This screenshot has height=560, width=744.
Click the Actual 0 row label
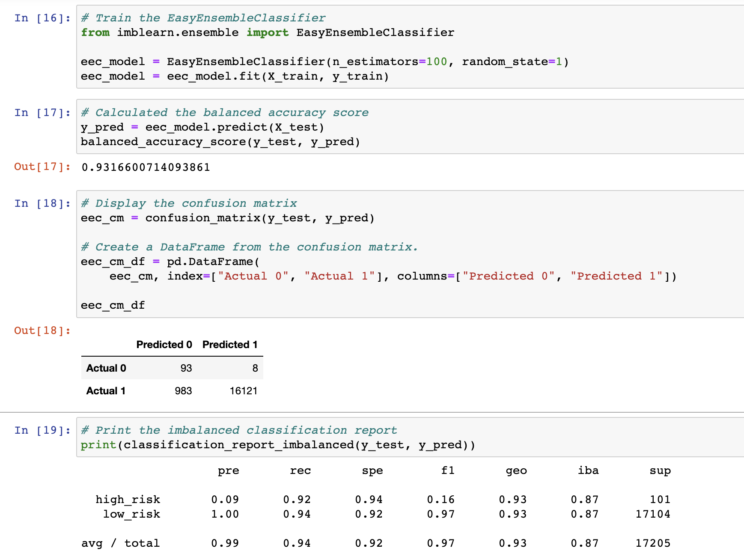[106, 368]
